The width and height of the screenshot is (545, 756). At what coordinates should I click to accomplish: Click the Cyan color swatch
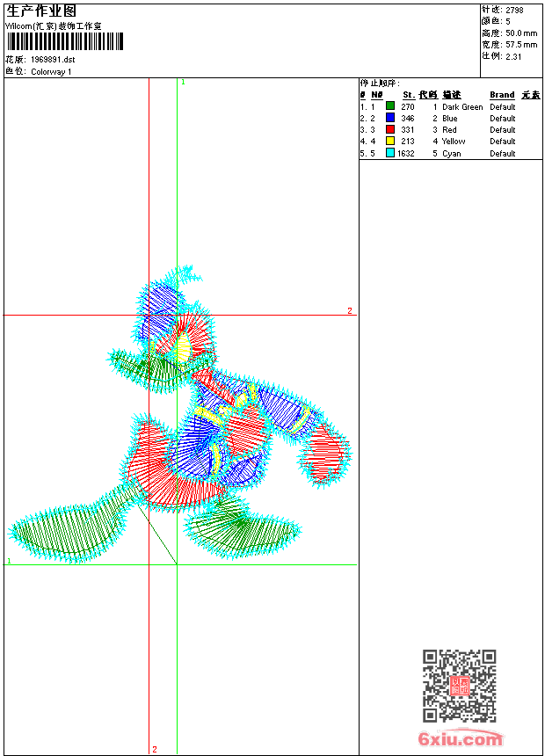click(x=390, y=153)
